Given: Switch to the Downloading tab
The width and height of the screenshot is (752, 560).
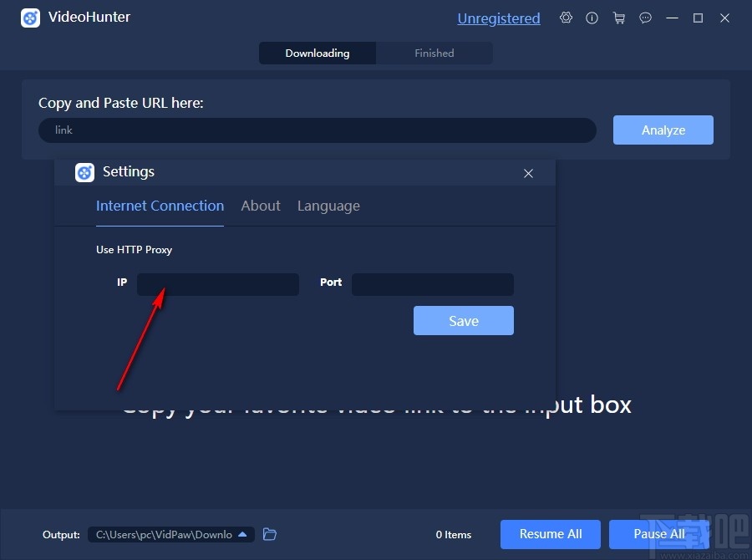Looking at the screenshot, I should click(318, 53).
